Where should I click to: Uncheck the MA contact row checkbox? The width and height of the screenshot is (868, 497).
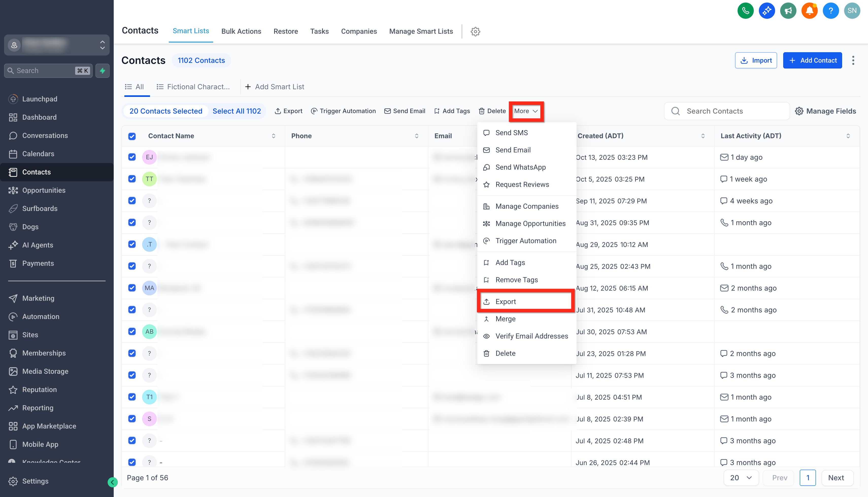(132, 288)
